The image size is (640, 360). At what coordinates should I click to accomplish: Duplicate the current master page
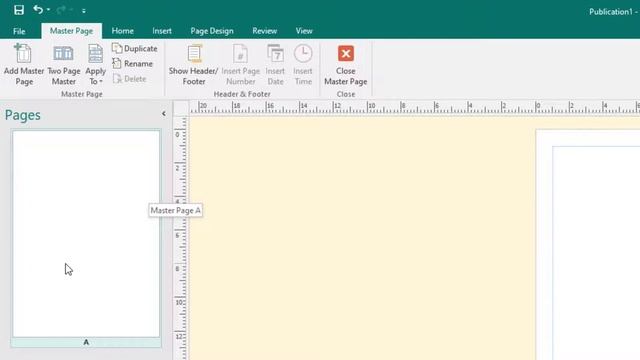click(x=135, y=49)
